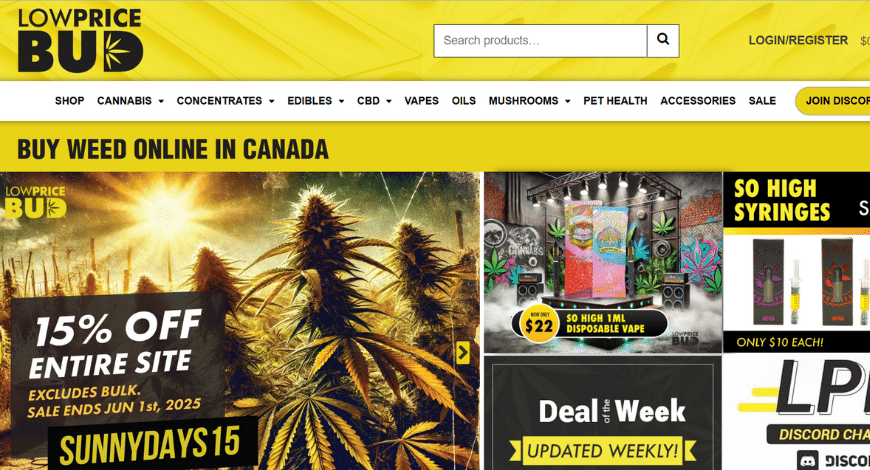Select Pet Health in the navigation
Screen dimensions: 870x470
coord(615,101)
